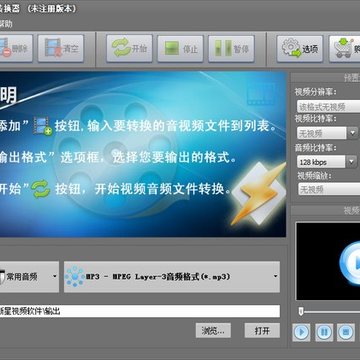Viewport: 360px width, 360px height.
Task: Click the 打开 (open folder) button
Action: pyautogui.click(x=262, y=331)
